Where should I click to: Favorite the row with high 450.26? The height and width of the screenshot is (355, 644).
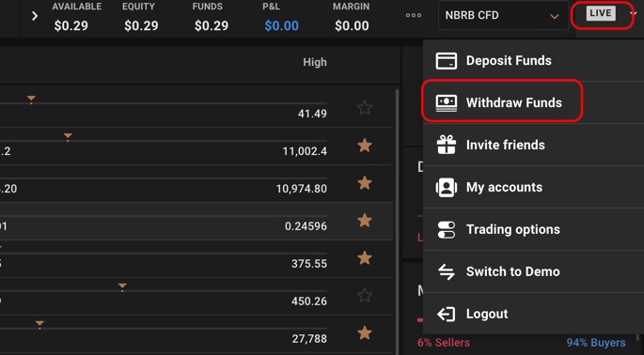click(x=365, y=296)
